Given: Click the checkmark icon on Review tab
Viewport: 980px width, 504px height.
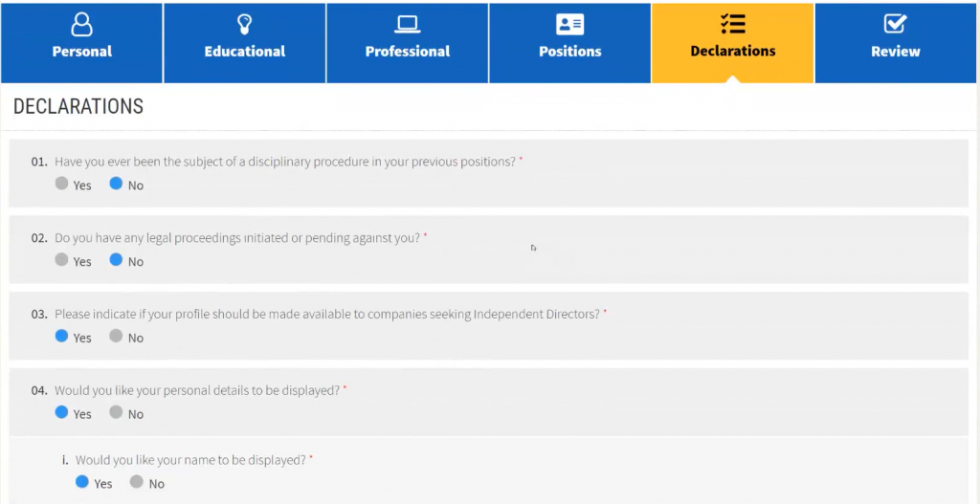Looking at the screenshot, I should point(896,25).
